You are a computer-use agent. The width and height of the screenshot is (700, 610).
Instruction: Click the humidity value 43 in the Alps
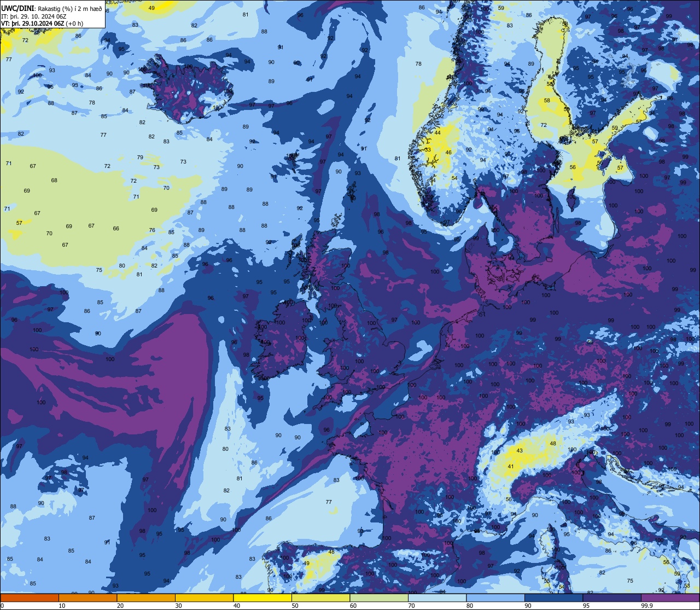[520, 451]
